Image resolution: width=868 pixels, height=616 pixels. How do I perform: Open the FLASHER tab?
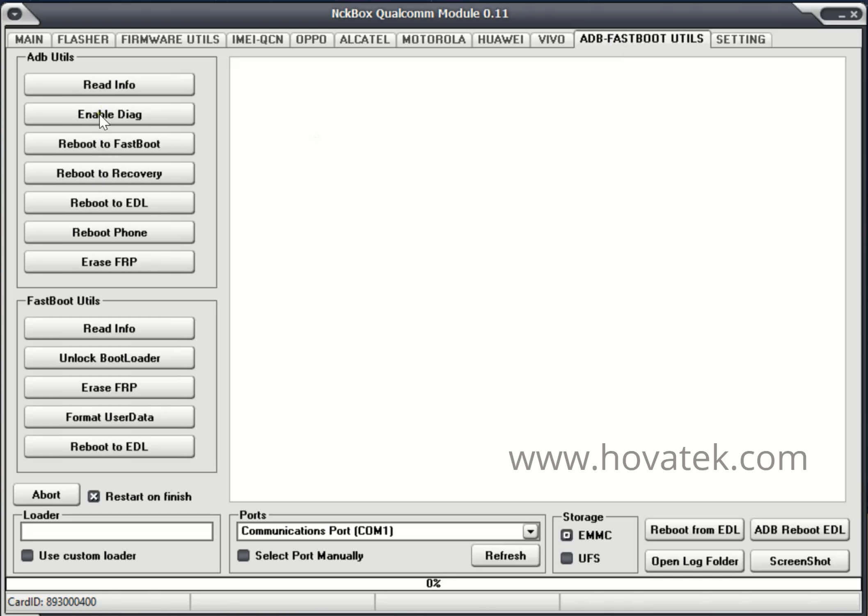[x=83, y=39]
